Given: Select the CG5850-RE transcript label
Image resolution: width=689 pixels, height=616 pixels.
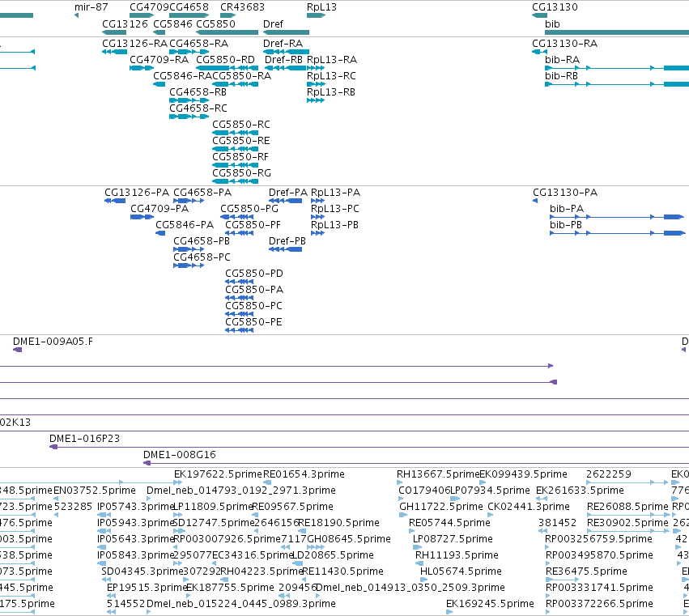Looking at the screenshot, I should point(240,141).
